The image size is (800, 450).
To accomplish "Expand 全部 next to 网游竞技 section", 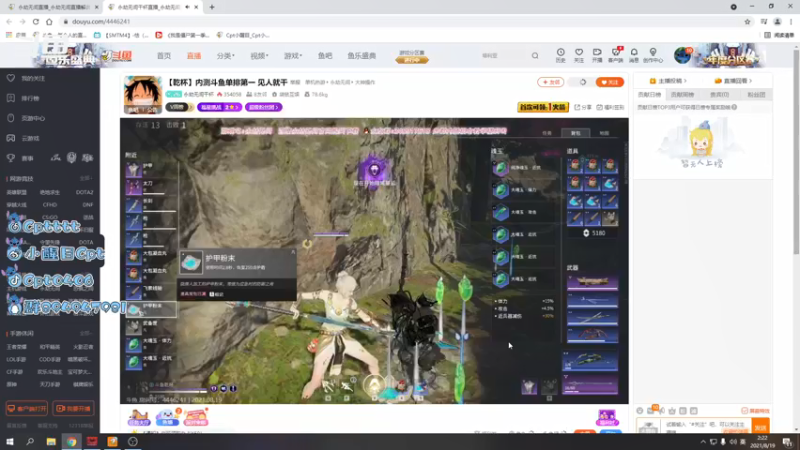I will pos(86,179).
